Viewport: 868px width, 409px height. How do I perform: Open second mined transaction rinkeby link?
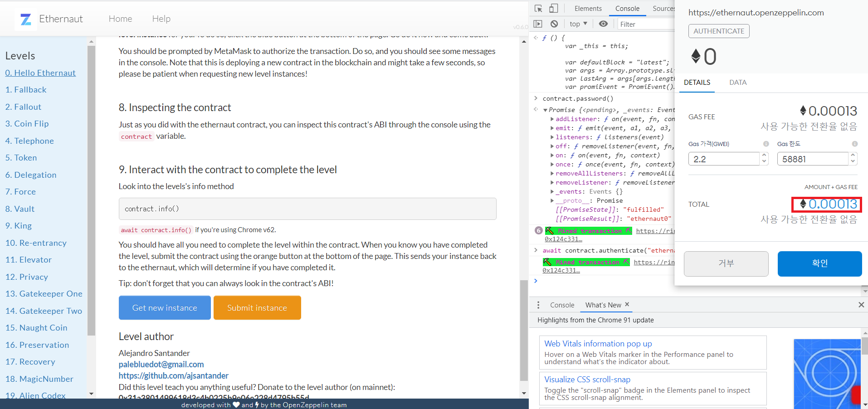[654, 262]
